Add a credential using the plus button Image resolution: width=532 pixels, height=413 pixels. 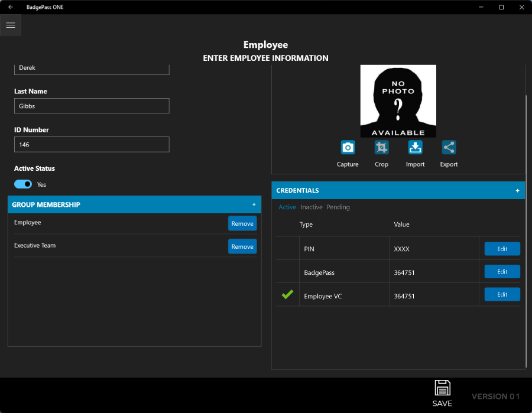coord(517,191)
